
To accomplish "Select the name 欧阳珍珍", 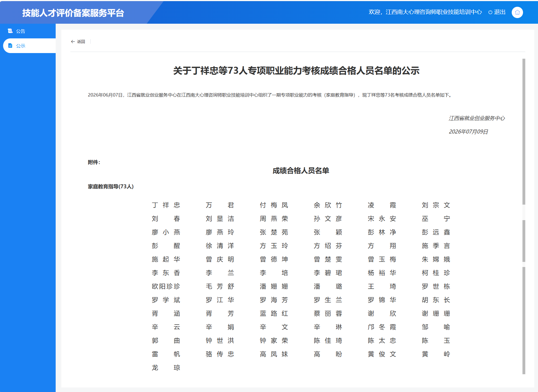I will [166, 286].
